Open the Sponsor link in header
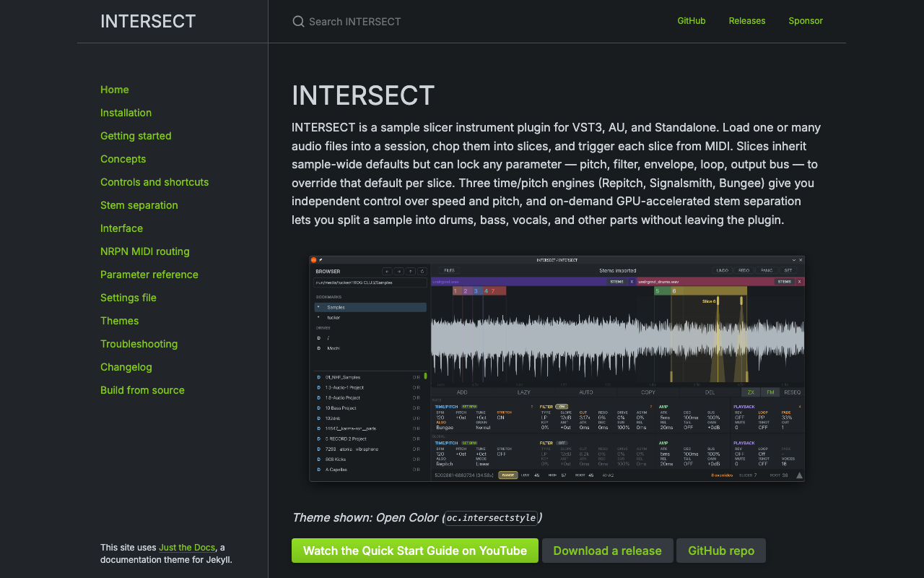 (x=806, y=21)
